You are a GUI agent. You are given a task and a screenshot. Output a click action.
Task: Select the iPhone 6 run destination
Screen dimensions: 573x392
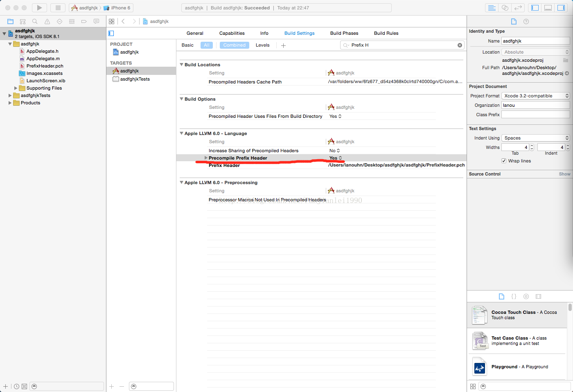(x=117, y=8)
